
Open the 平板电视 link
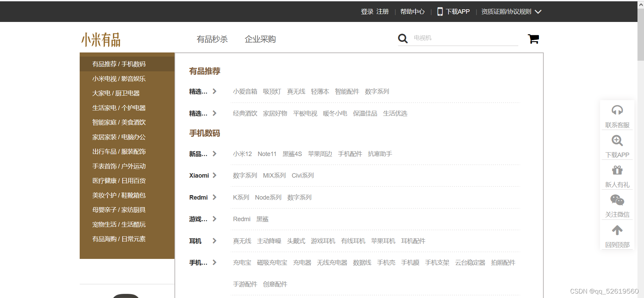pyautogui.click(x=305, y=114)
